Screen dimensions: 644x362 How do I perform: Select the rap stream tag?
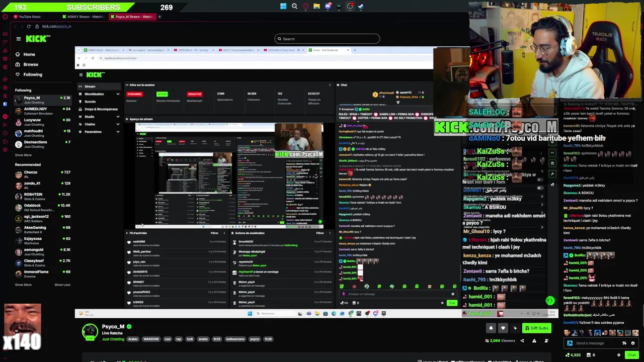click(179, 339)
